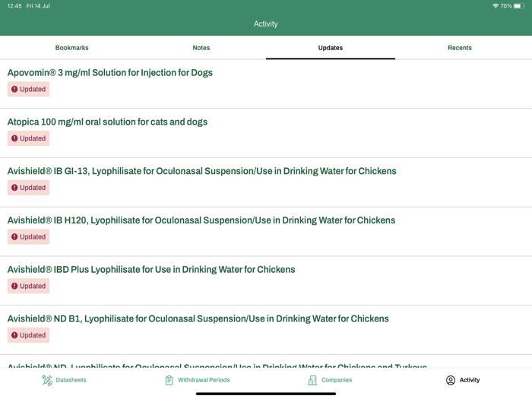Switch to the Notes tab
This screenshot has height=399, width=532.
point(201,48)
